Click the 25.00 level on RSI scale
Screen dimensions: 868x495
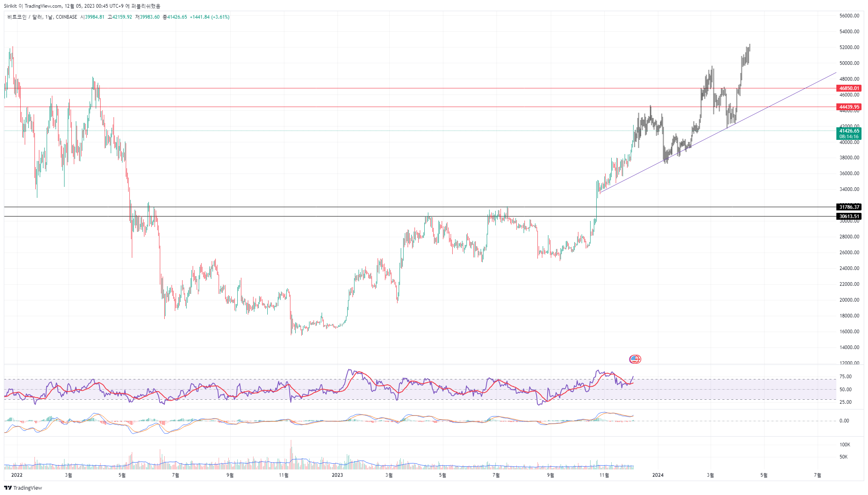(845, 402)
